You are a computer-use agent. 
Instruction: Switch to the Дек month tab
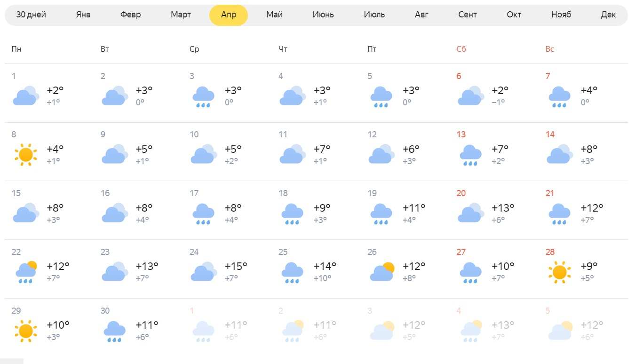click(x=608, y=15)
